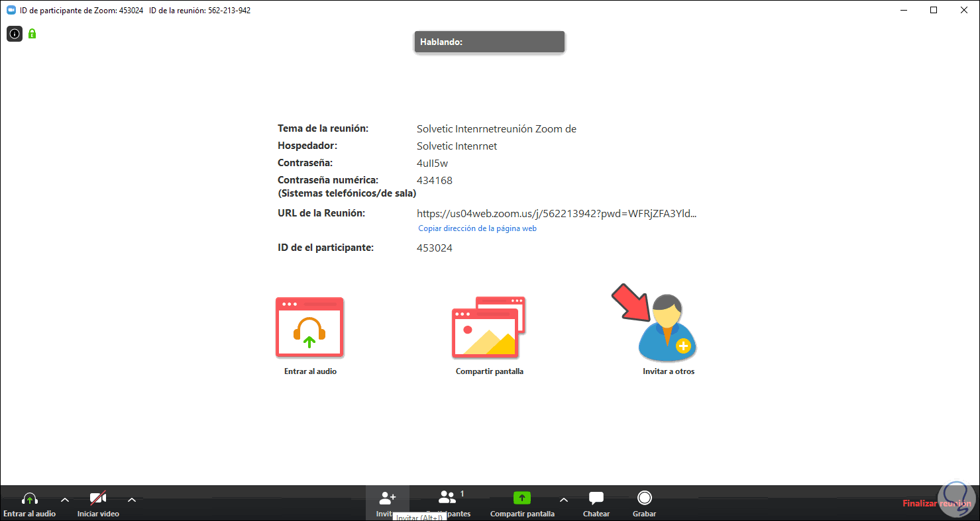Click the topic text Solvetic Intenrnetreunión Zoom de
The width and height of the screenshot is (980, 521).
tap(496, 129)
